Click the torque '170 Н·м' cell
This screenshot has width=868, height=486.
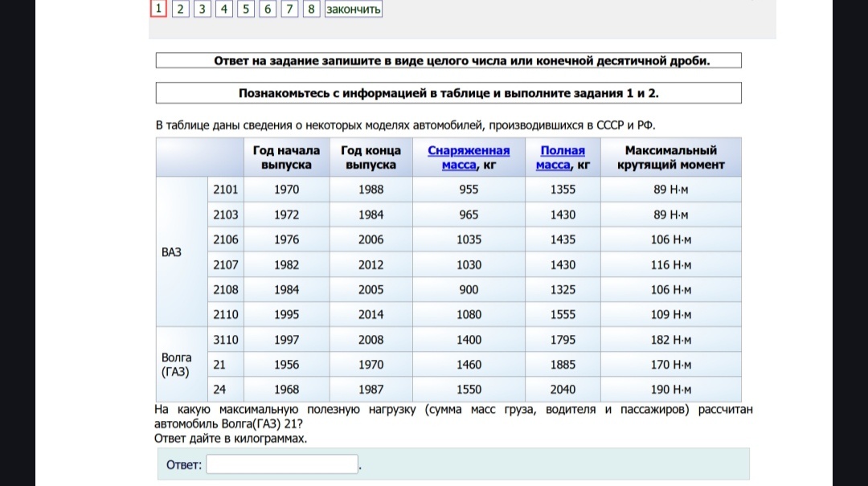671,364
